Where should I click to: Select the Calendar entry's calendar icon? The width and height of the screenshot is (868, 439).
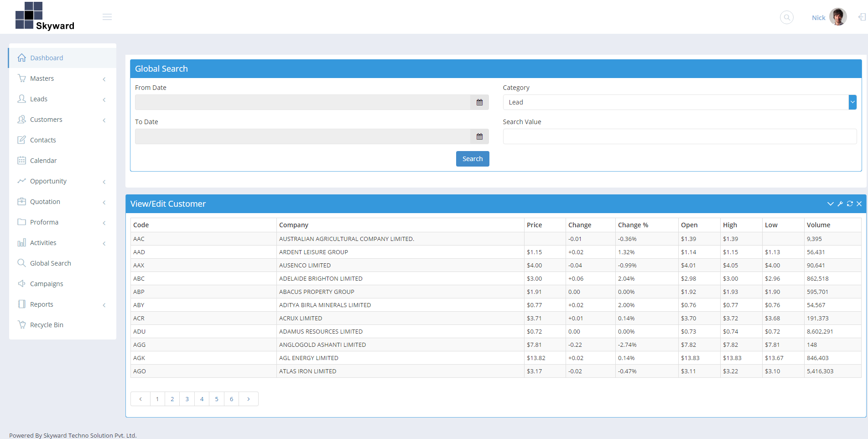click(x=22, y=160)
